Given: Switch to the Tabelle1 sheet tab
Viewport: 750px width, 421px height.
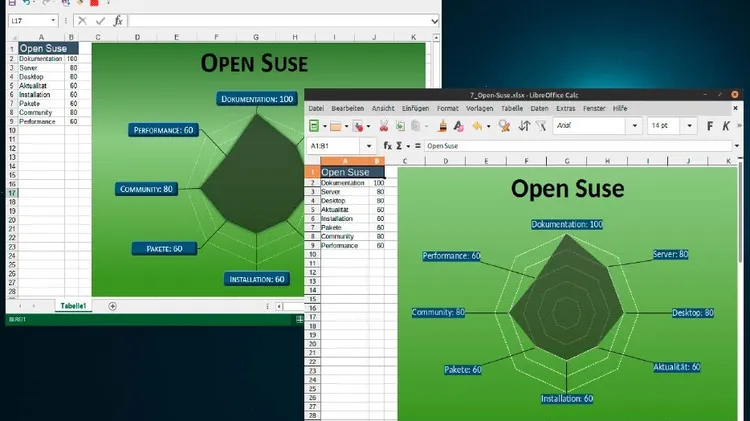Looking at the screenshot, I should tap(73, 306).
